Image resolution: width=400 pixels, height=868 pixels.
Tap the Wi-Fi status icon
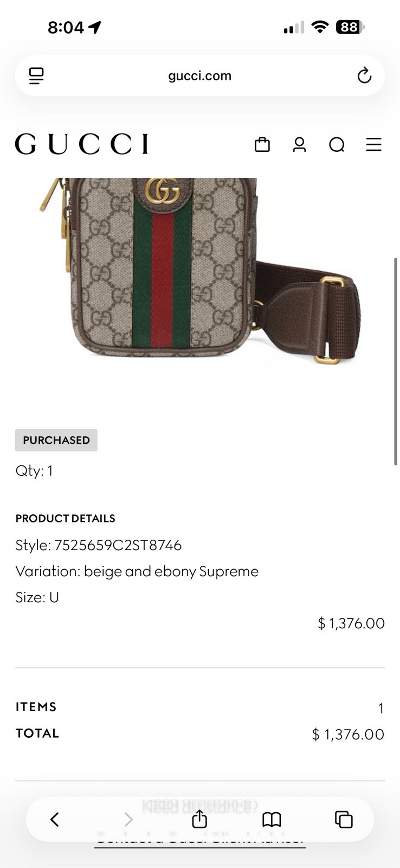click(320, 27)
